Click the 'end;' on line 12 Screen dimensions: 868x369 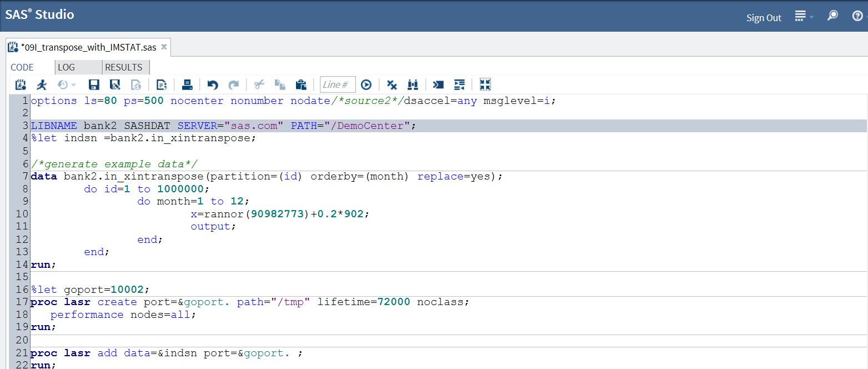click(150, 240)
